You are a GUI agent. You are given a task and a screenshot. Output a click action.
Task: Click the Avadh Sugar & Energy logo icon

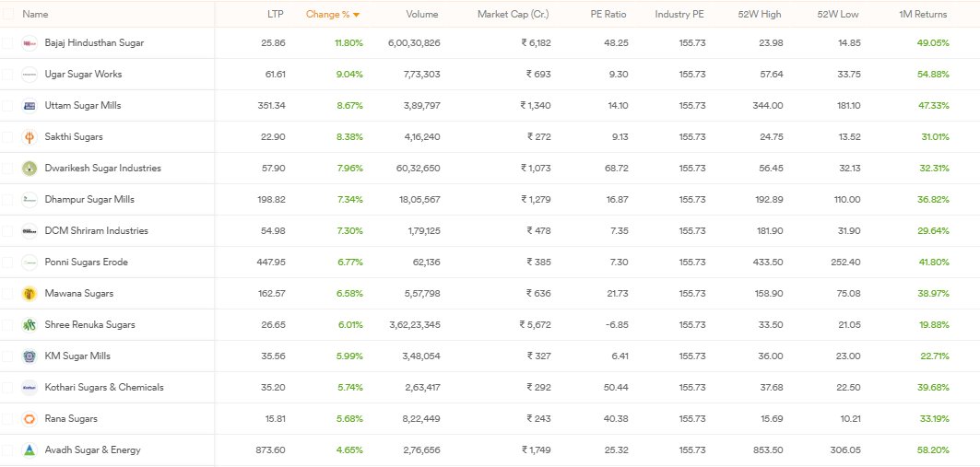click(x=30, y=450)
